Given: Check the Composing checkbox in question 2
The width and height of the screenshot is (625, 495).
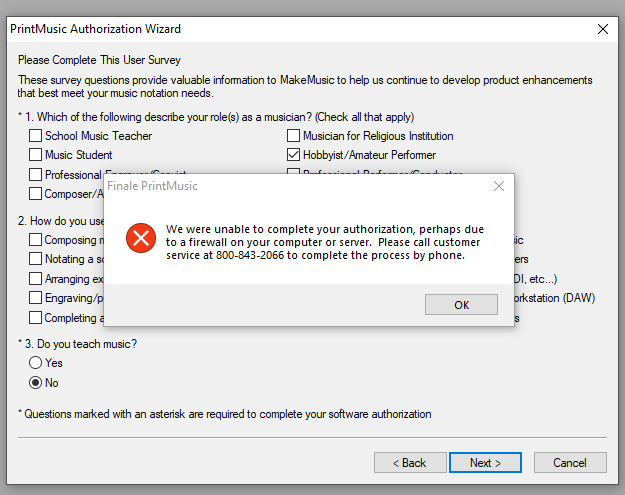Looking at the screenshot, I should (x=36, y=240).
